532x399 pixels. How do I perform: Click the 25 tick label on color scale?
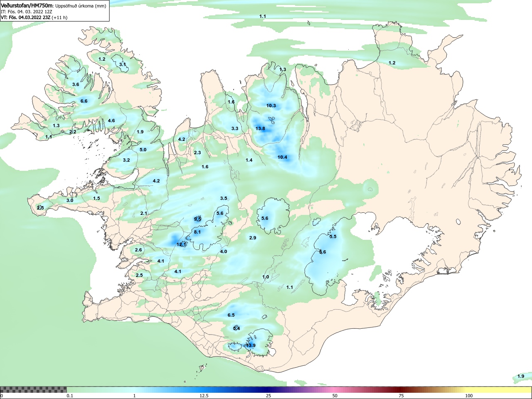point(268,396)
